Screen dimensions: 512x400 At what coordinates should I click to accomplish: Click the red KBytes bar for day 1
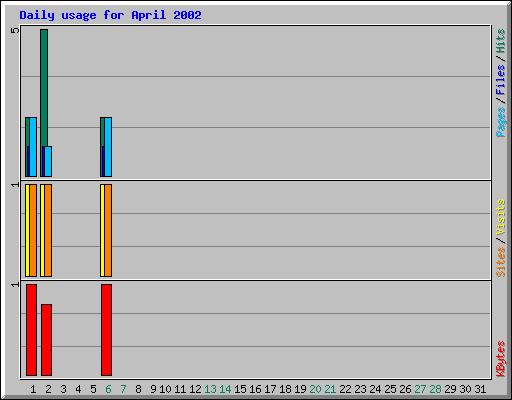coord(31,330)
